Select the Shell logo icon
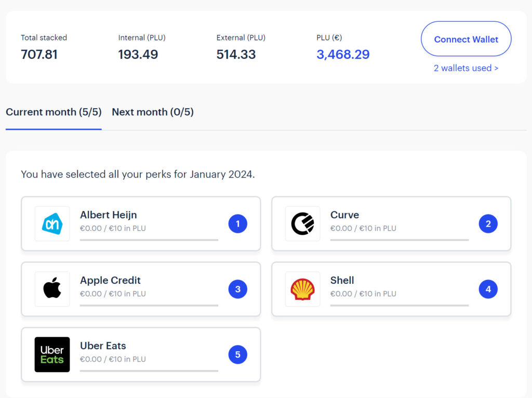This screenshot has width=532, height=398. click(x=302, y=289)
